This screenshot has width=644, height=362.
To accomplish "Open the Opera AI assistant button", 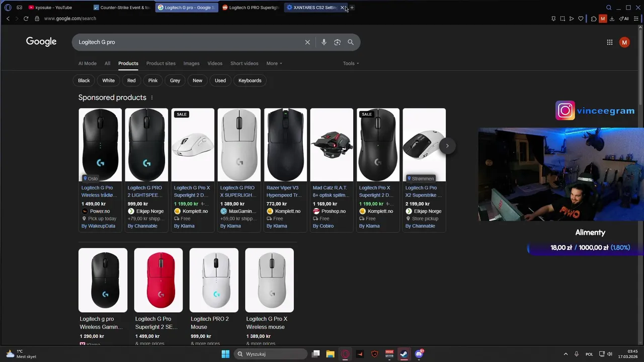I will [624, 19].
